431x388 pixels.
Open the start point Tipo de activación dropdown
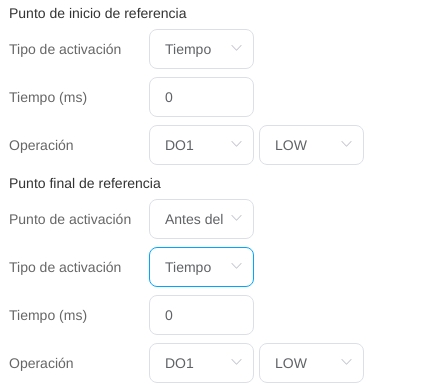coord(201,49)
